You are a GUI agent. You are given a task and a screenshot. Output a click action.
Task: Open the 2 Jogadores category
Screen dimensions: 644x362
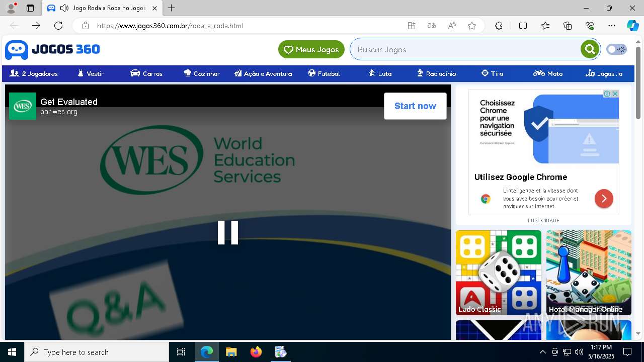[x=34, y=73]
